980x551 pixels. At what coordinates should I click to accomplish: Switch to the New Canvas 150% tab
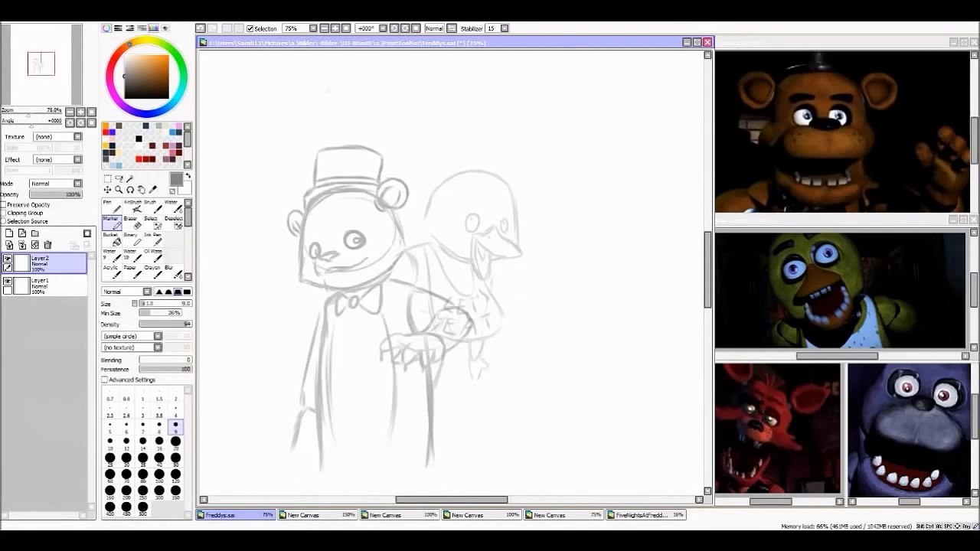point(317,515)
